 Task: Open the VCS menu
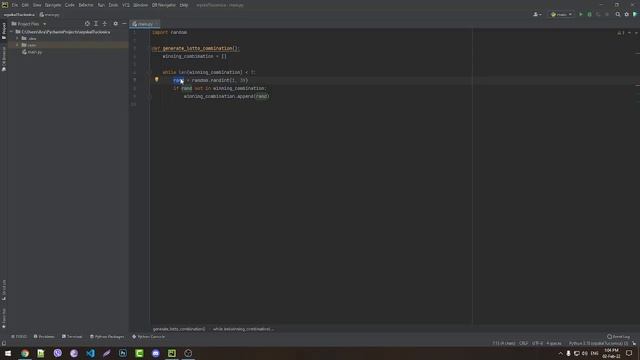point(126,5)
